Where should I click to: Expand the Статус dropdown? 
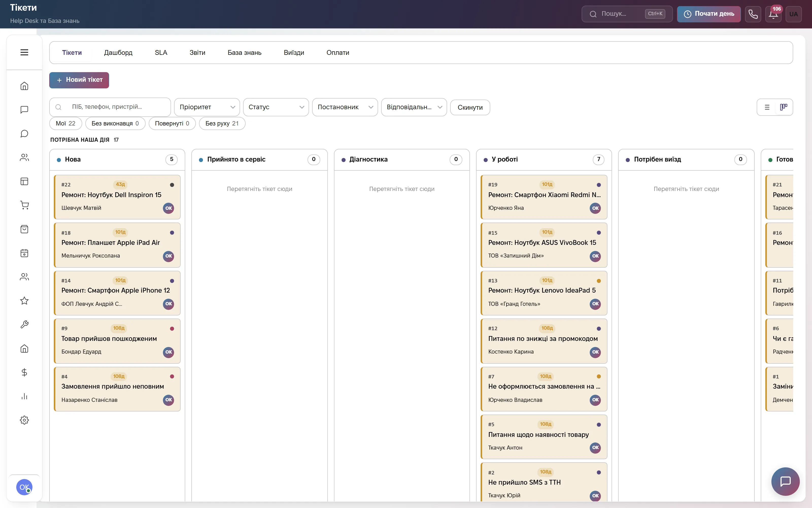click(x=276, y=107)
